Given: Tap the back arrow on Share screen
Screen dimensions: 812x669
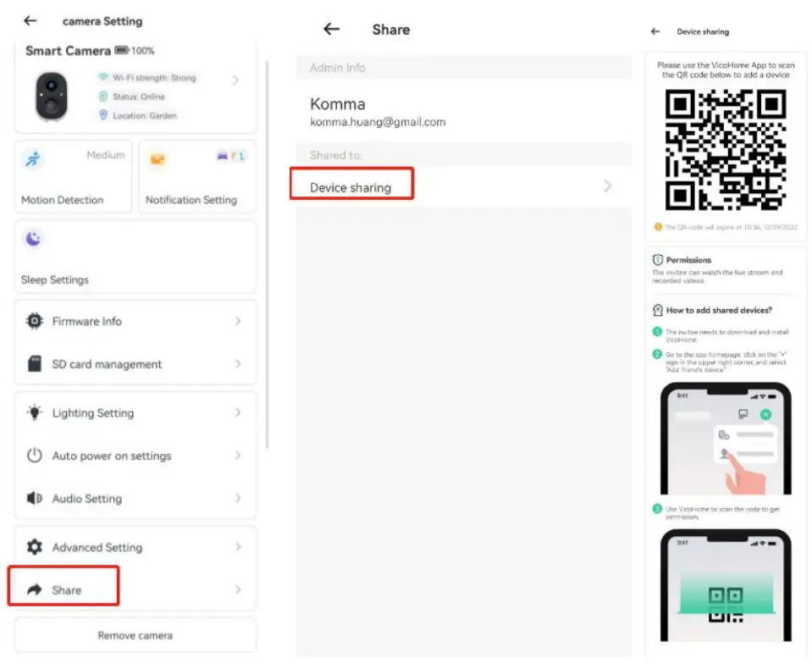Looking at the screenshot, I should [x=331, y=29].
